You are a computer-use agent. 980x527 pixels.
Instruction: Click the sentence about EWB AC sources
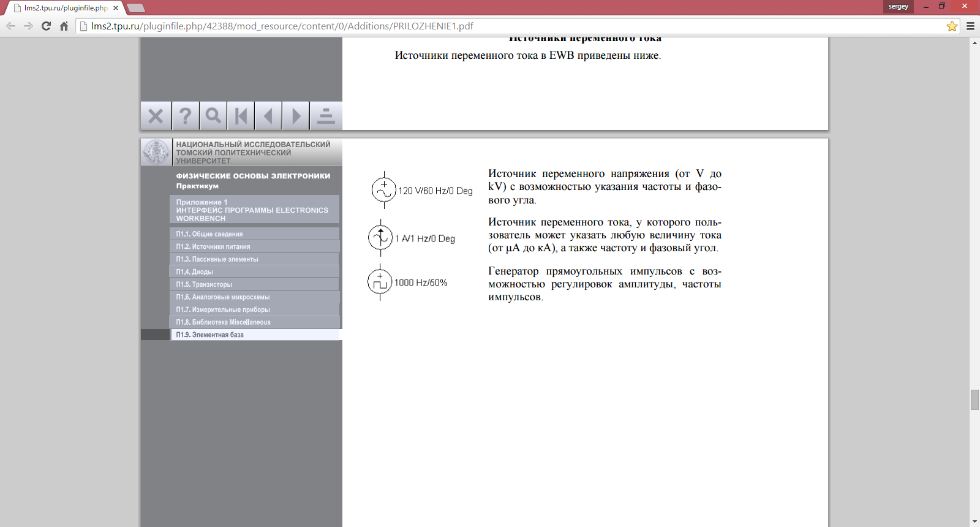pos(528,55)
